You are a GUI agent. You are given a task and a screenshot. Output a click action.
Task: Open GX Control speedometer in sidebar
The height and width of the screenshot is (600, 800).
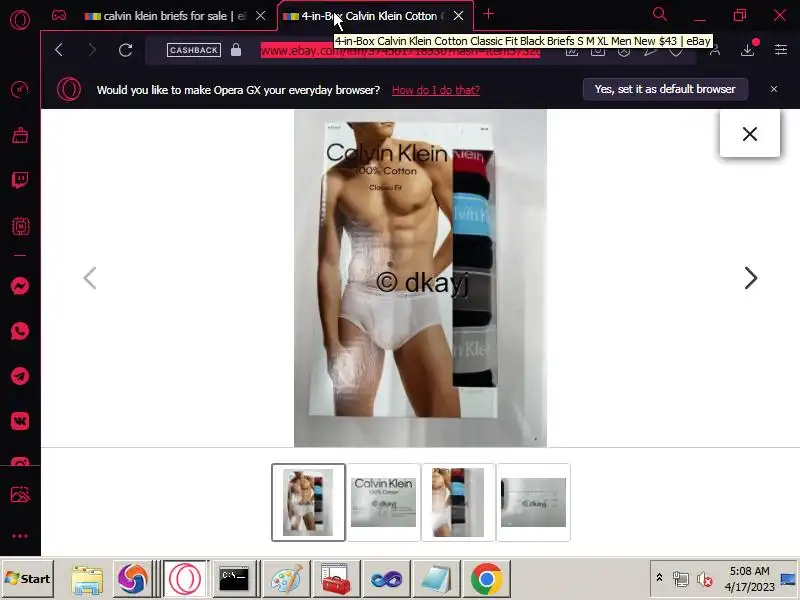20,90
